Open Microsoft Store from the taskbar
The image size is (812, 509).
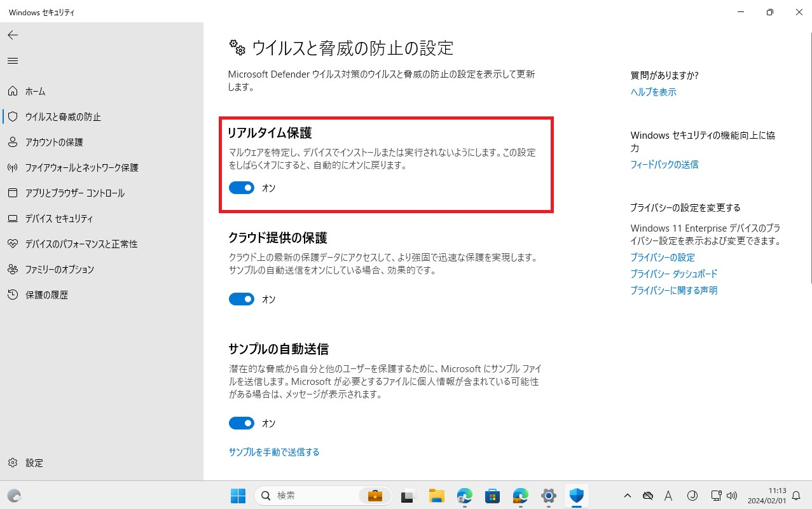(492, 496)
